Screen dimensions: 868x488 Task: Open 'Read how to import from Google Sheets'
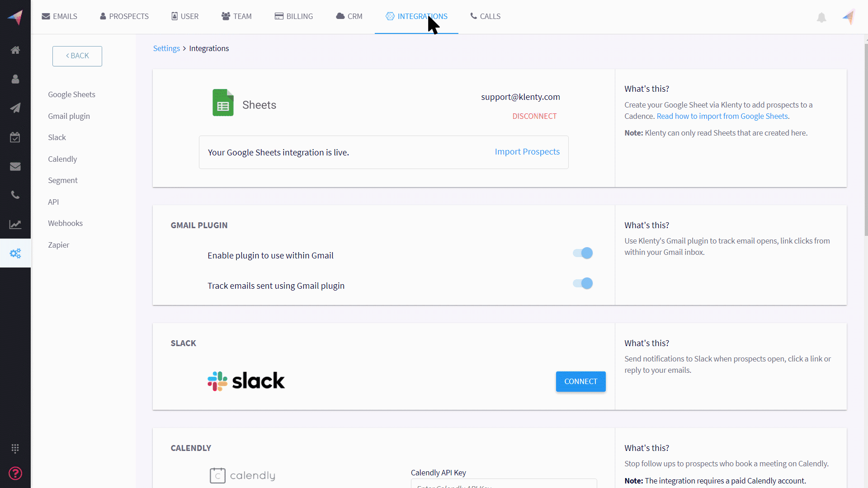point(722,116)
